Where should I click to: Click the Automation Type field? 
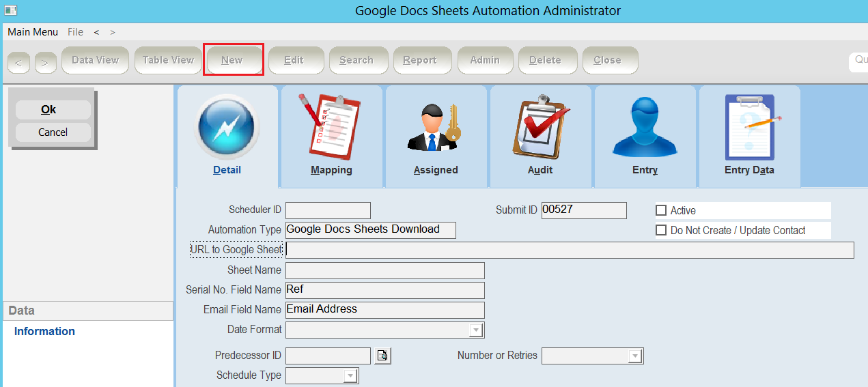coord(370,230)
